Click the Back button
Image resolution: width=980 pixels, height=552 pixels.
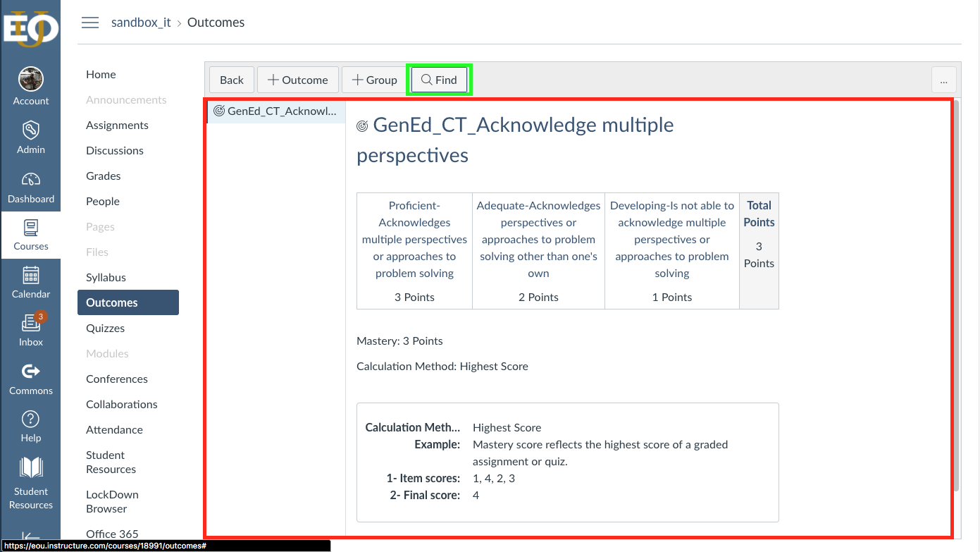[x=231, y=80]
